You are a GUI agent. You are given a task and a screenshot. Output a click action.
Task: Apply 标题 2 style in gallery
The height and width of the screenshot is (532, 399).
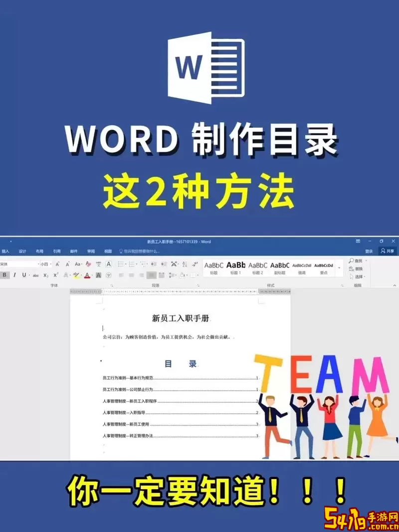point(258,268)
